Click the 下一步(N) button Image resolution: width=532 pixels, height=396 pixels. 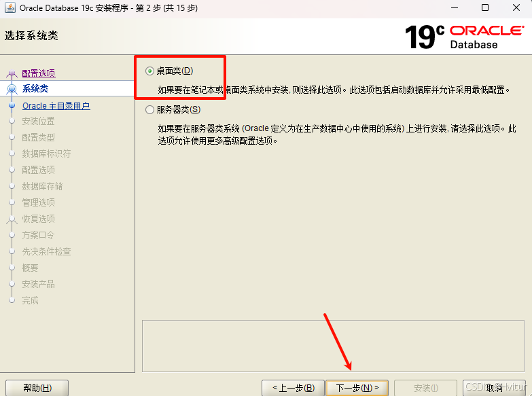(x=357, y=388)
